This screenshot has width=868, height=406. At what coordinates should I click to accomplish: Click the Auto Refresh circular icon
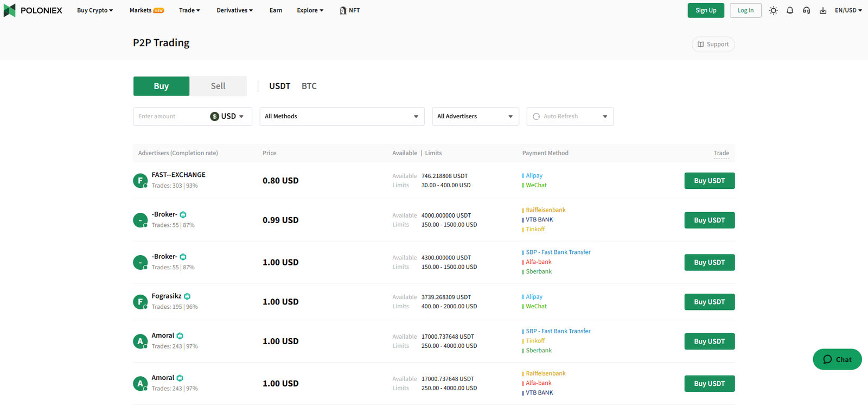537,116
